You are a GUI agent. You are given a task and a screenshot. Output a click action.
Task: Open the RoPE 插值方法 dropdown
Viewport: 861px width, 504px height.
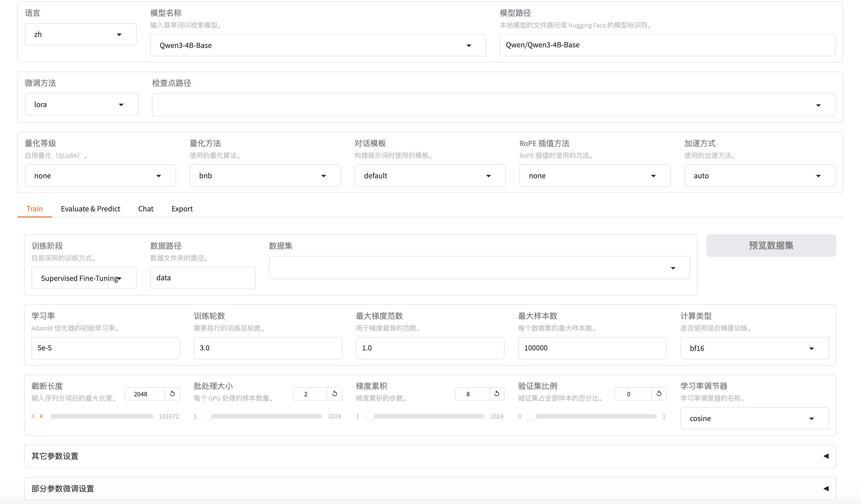pos(595,175)
